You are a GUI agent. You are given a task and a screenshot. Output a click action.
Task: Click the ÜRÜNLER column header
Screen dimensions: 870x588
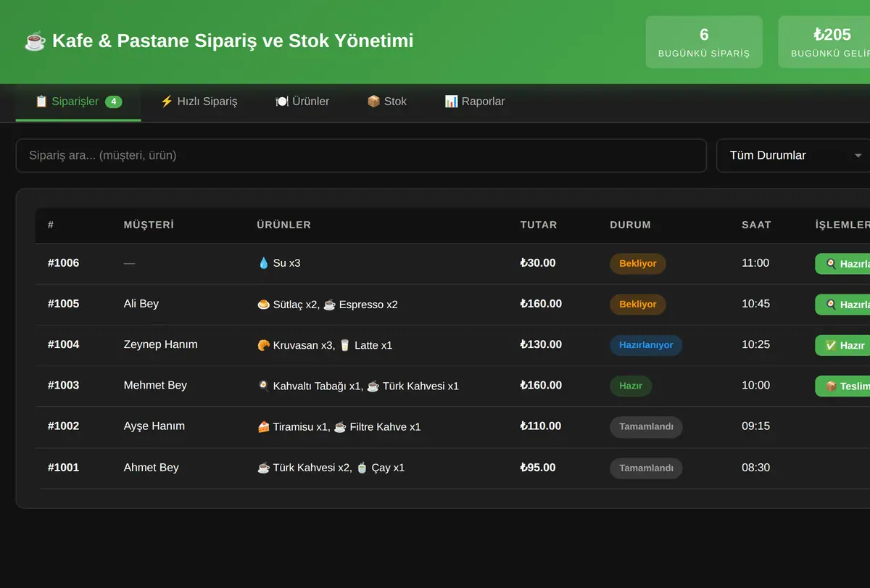tap(284, 225)
